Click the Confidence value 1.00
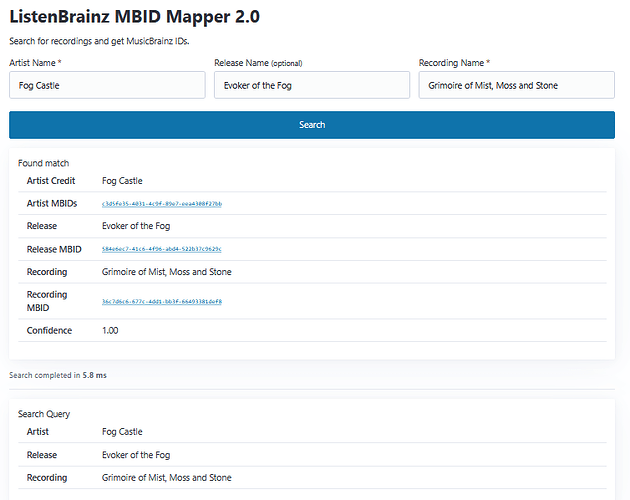Image resolution: width=630 pixels, height=500 pixels. 110,330
